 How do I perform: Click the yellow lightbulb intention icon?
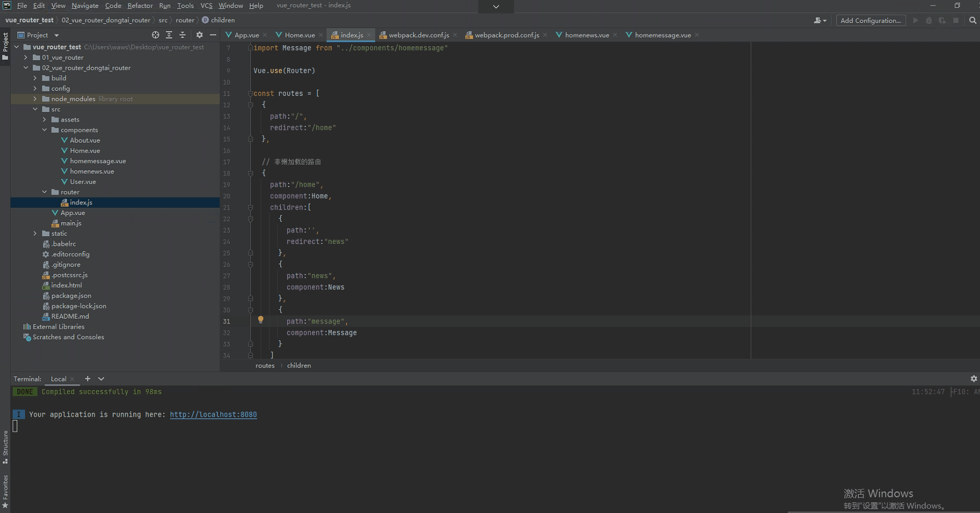coord(260,320)
